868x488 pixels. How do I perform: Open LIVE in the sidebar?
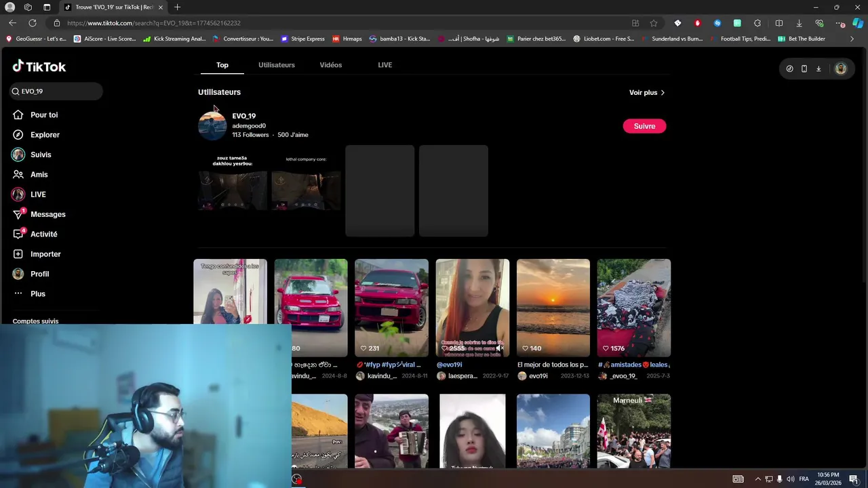click(29, 195)
